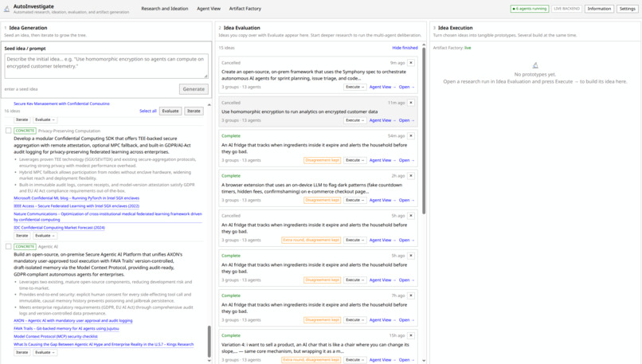Click the Evaluate button beside Select all
642x364 pixels.
pyautogui.click(x=170, y=111)
